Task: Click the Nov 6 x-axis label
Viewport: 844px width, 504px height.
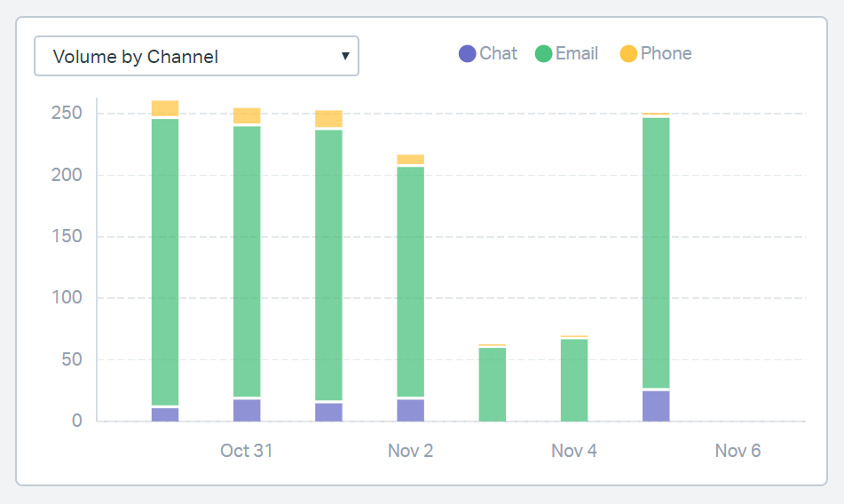Action: pos(738,451)
